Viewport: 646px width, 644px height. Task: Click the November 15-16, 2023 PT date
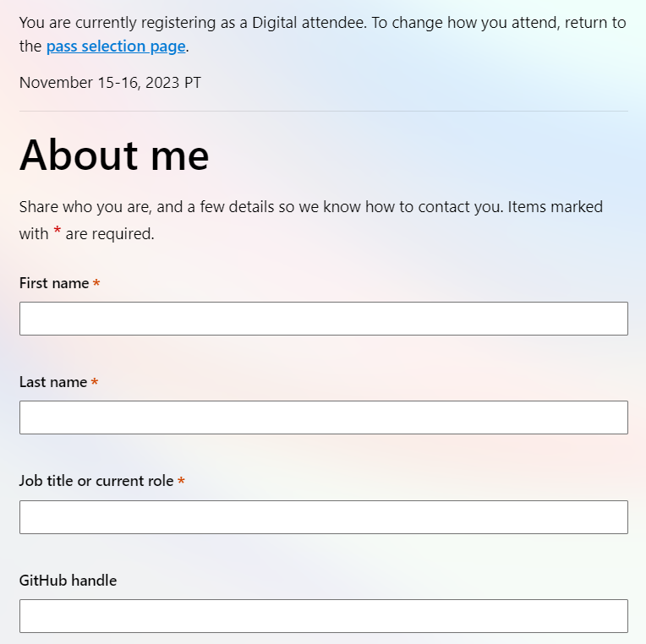110,83
